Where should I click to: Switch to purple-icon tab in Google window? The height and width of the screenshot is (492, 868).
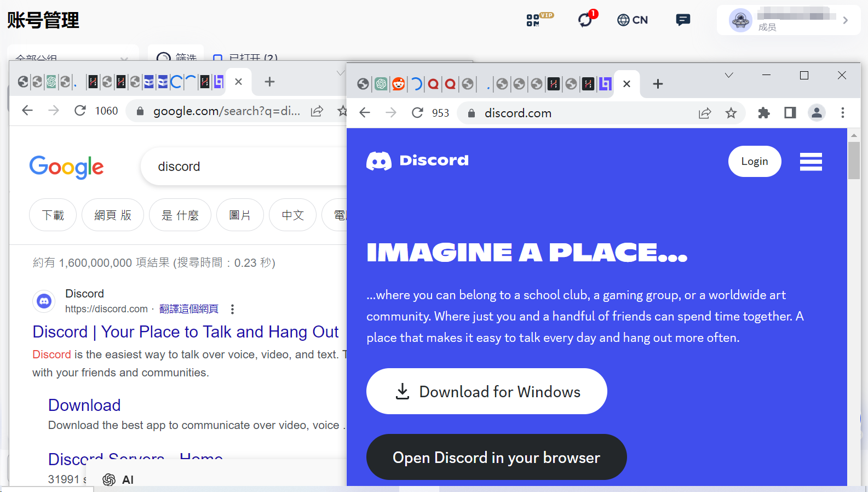(x=219, y=82)
